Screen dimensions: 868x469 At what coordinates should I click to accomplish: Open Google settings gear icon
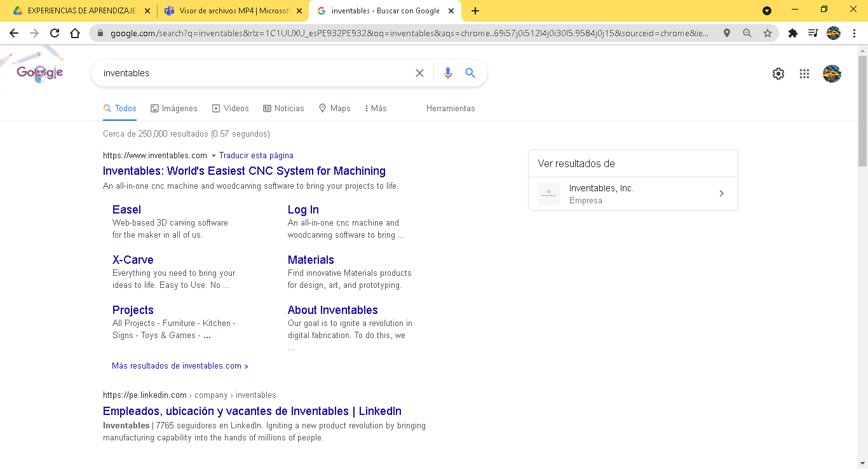tap(778, 74)
